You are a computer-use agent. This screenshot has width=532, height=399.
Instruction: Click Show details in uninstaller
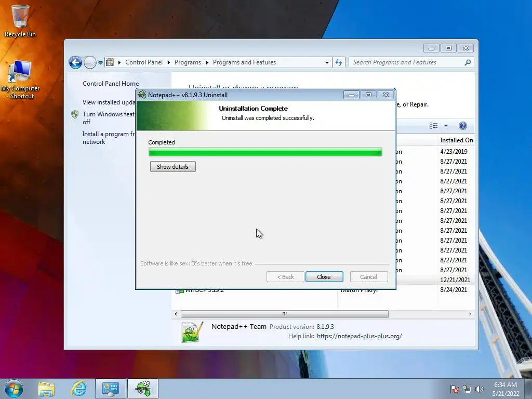(172, 167)
